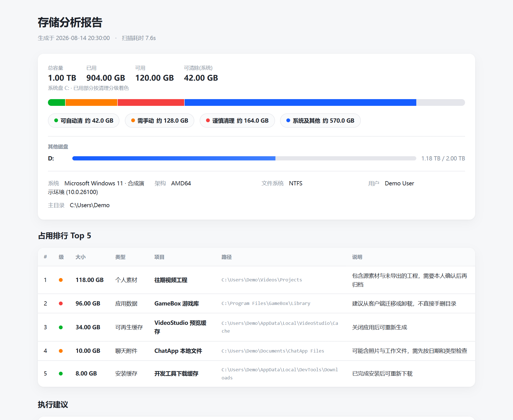513x420 pixels.
Task: Click the 大小 column header
Action: 80,257
